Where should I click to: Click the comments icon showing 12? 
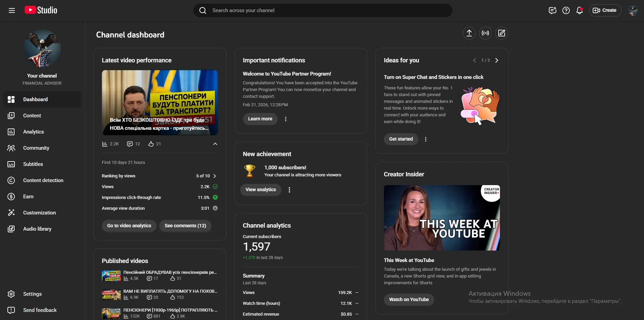coord(130,144)
